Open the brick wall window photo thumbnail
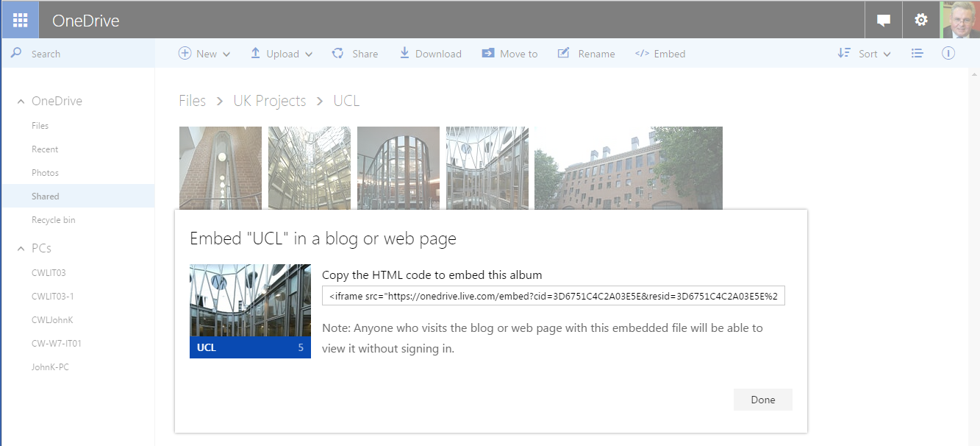The width and height of the screenshot is (980, 446). pyautogui.click(x=221, y=169)
